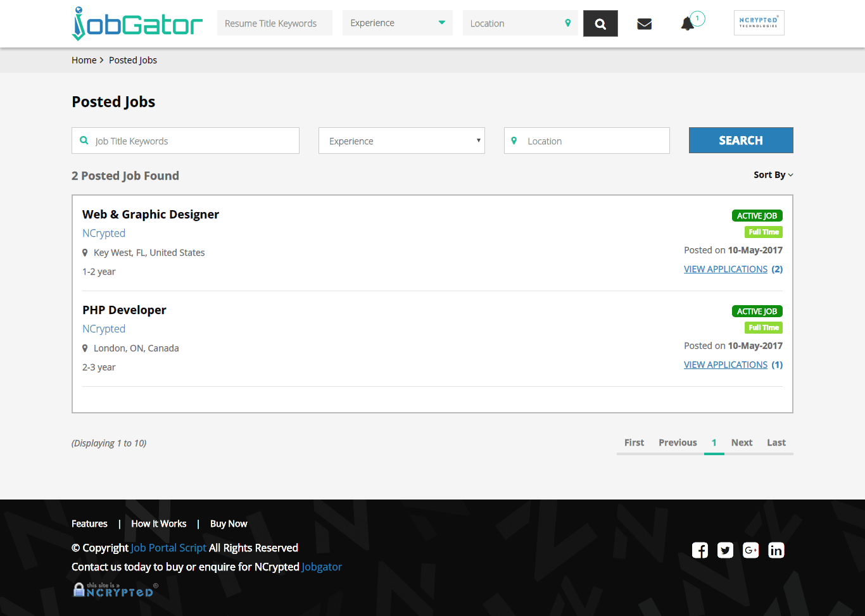Go to Next page

coord(742,443)
